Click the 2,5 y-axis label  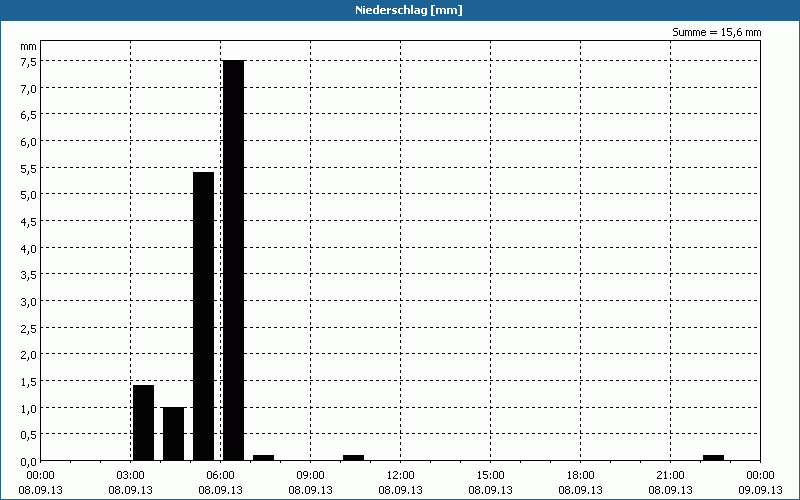point(28,329)
